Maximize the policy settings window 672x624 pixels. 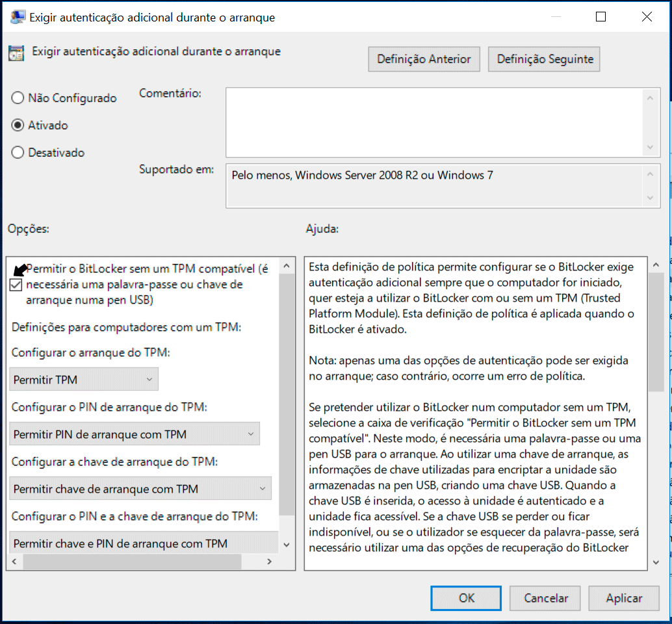click(x=601, y=17)
